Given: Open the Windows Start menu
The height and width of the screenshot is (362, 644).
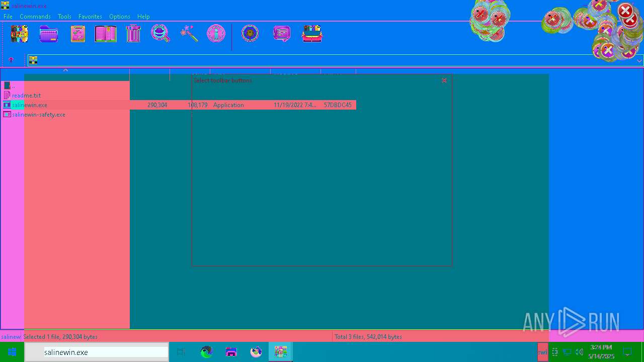Looking at the screenshot, I should click(x=12, y=352).
